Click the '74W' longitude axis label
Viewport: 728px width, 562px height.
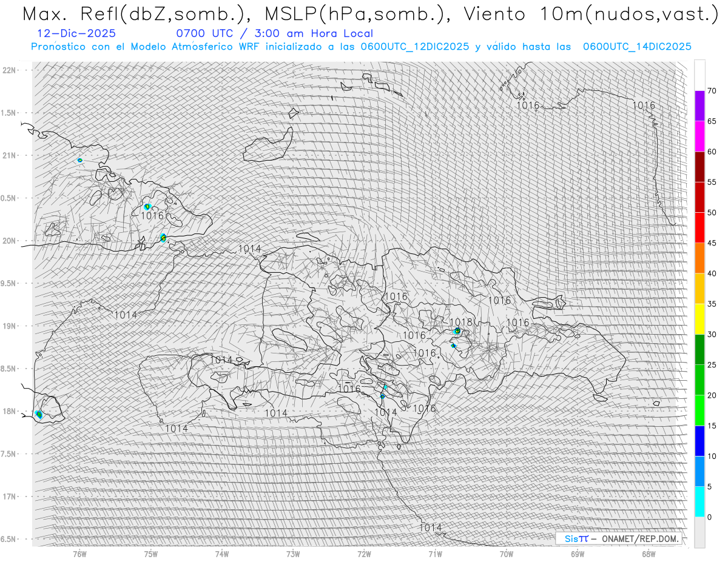[222, 554]
